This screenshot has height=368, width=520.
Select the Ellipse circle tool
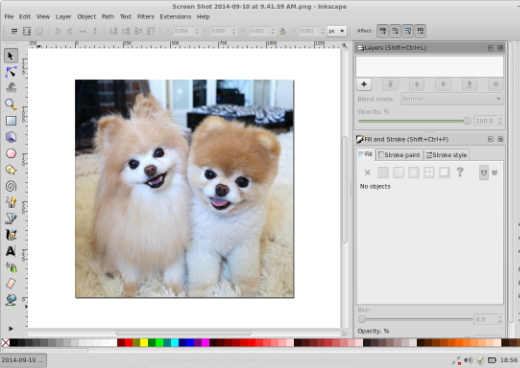[11, 153]
